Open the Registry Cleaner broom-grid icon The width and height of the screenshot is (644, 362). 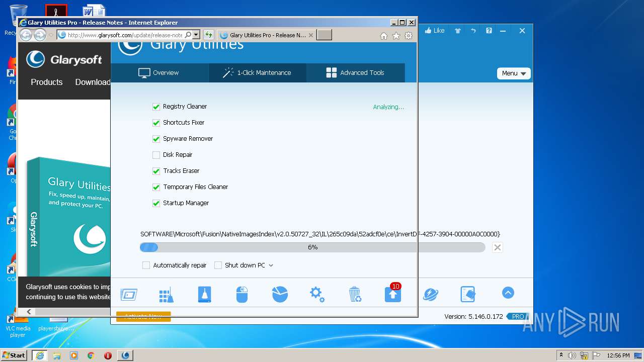click(166, 295)
